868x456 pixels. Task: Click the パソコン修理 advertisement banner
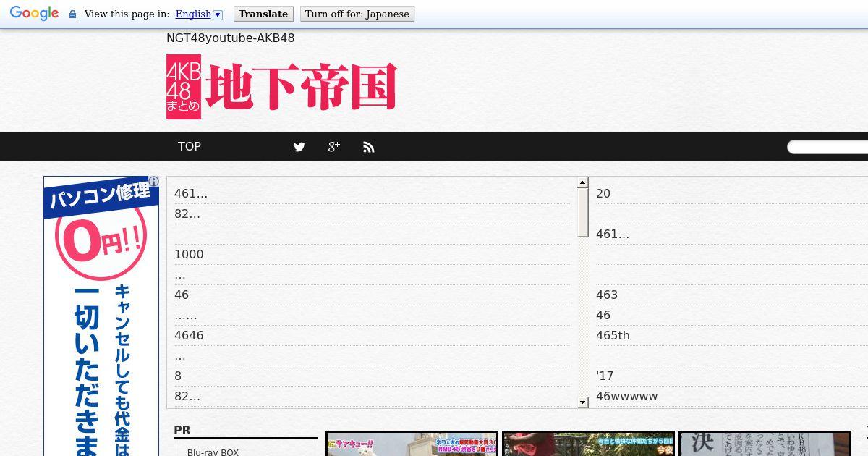(101, 316)
